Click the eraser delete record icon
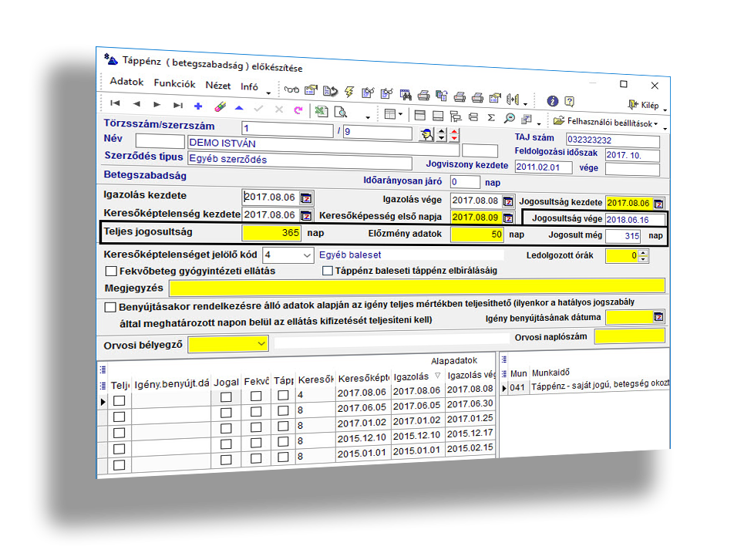The width and height of the screenshot is (734, 560). tap(220, 106)
